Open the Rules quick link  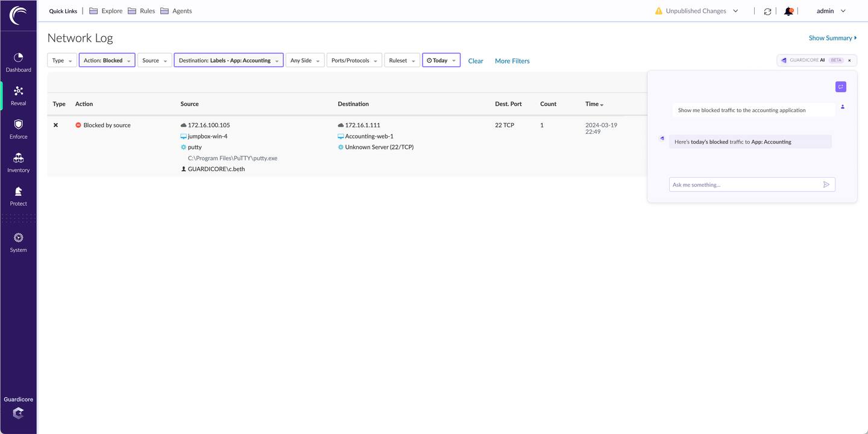tap(142, 11)
